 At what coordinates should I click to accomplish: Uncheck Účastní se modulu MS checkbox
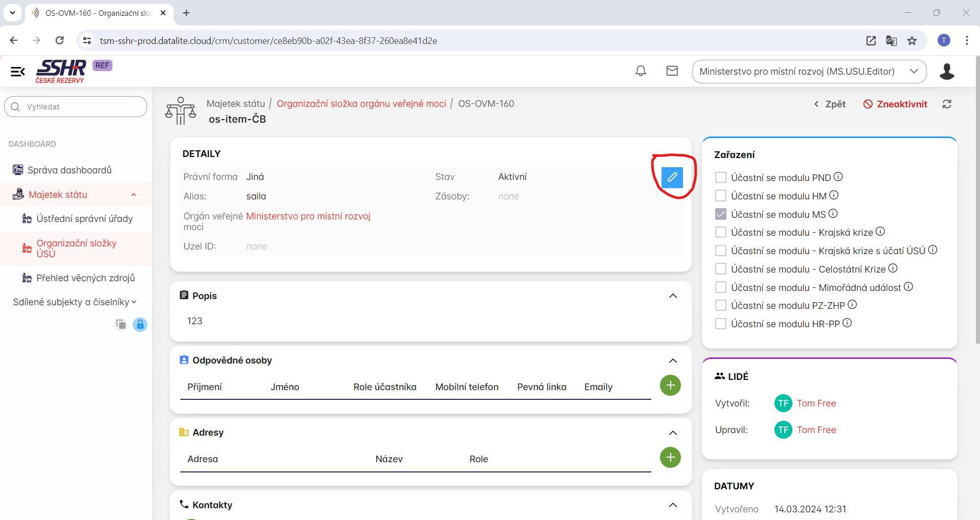coord(721,214)
